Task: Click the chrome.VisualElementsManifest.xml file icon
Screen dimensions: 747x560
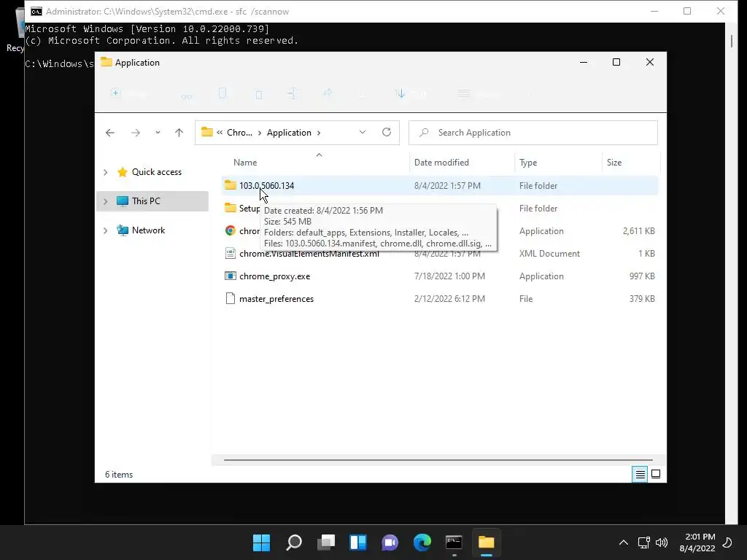Action: 231,253
